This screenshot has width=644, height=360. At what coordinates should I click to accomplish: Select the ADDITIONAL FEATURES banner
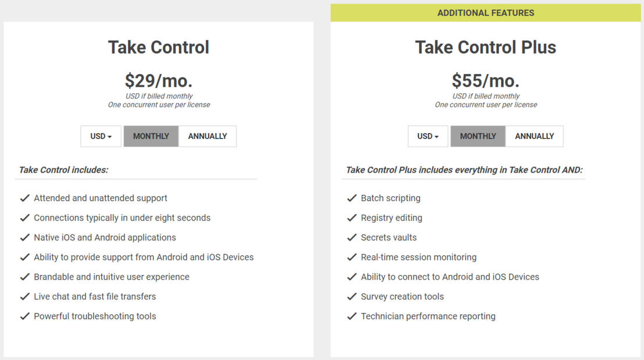pos(486,12)
